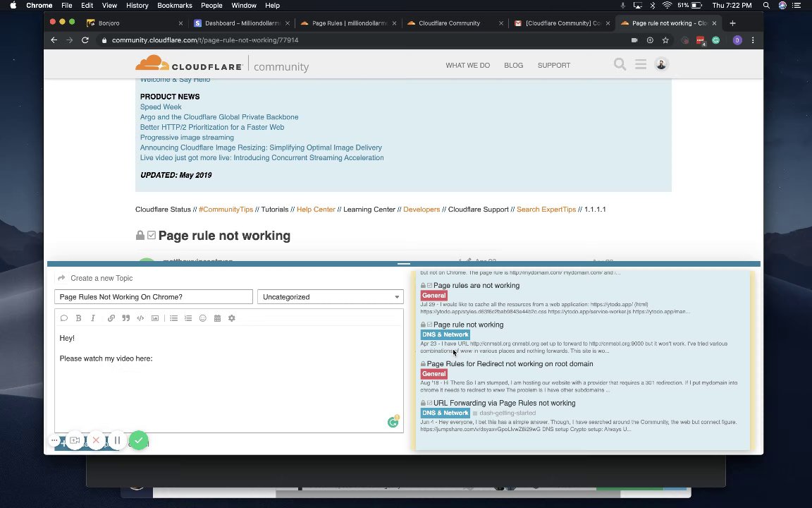Open Better HTTP/2 Prioritization link
This screenshot has width=812, height=508.
211,127
